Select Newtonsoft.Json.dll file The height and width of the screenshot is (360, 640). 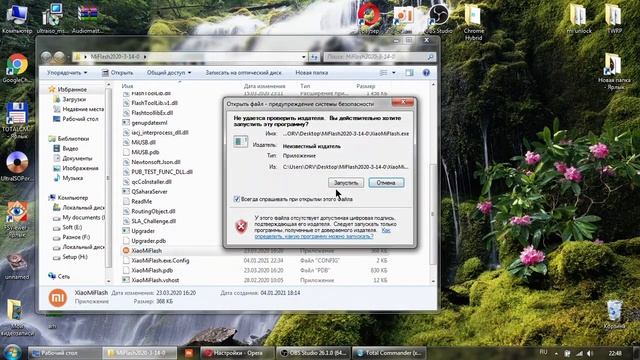pos(151,162)
